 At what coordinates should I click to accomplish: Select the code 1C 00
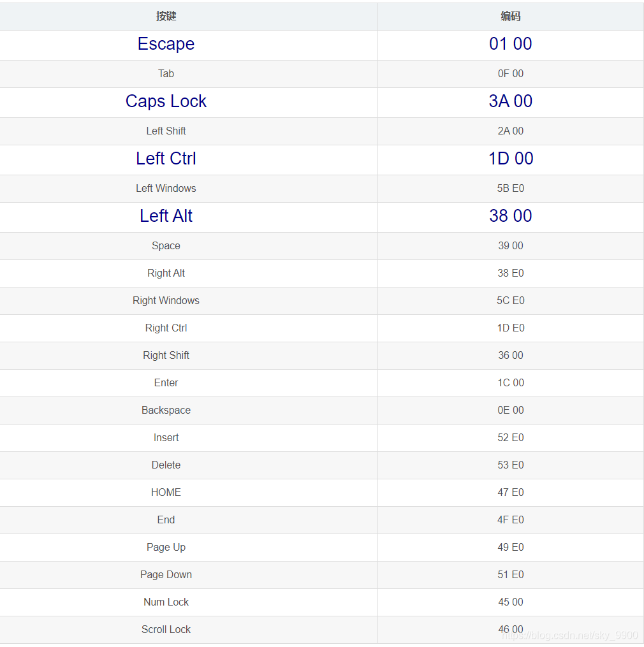tap(511, 383)
